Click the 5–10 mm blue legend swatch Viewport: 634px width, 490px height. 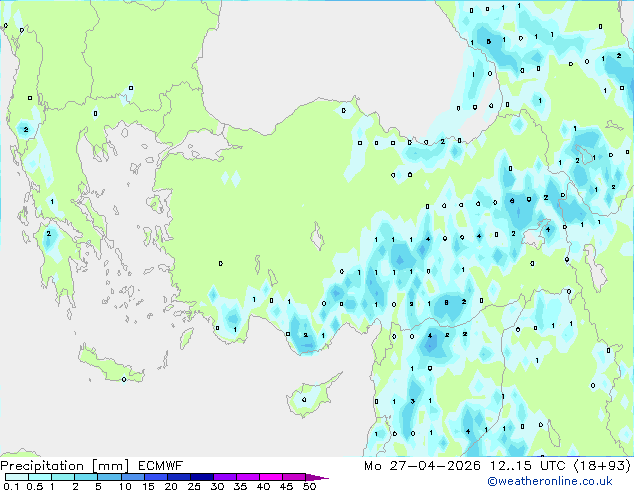110,477
